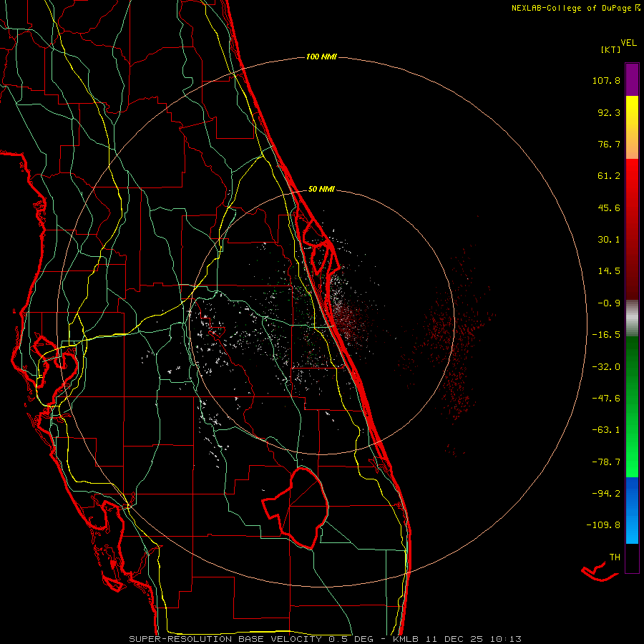The height and width of the screenshot is (644, 644).
Task: Select the 30.1 velocity scale value
Action: [x=609, y=240]
